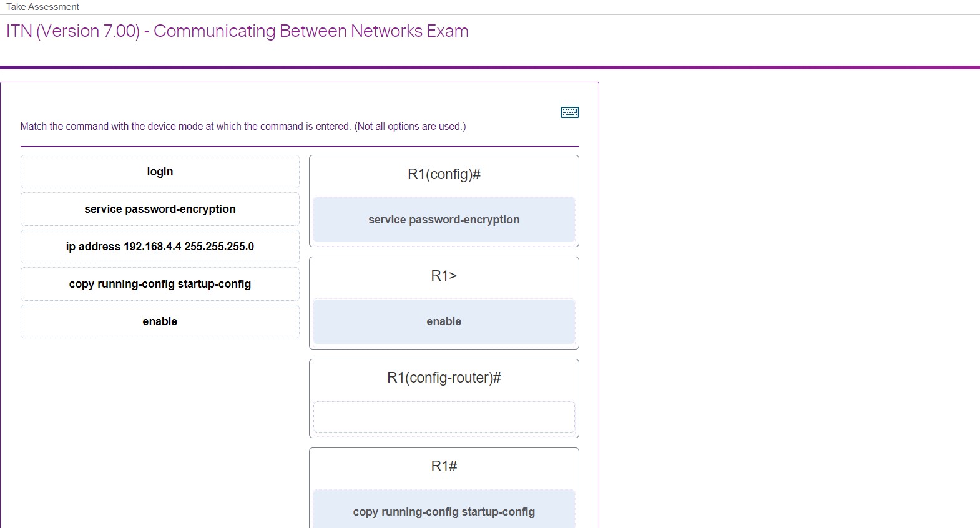
Task: Click the page scrollbar on the right
Action: pyautogui.click(x=976, y=250)
